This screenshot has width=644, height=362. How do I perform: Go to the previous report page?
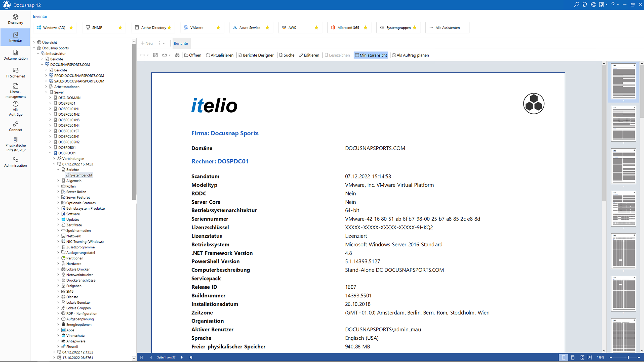pos(151,357)
